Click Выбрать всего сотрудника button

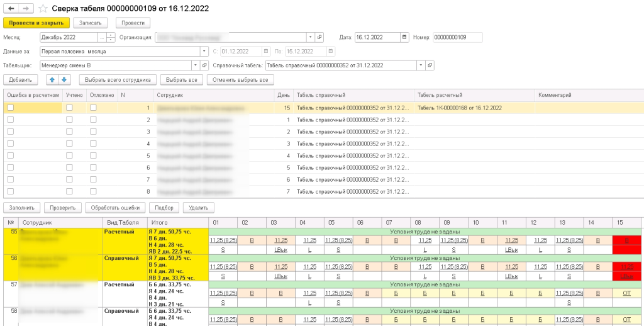118,80
